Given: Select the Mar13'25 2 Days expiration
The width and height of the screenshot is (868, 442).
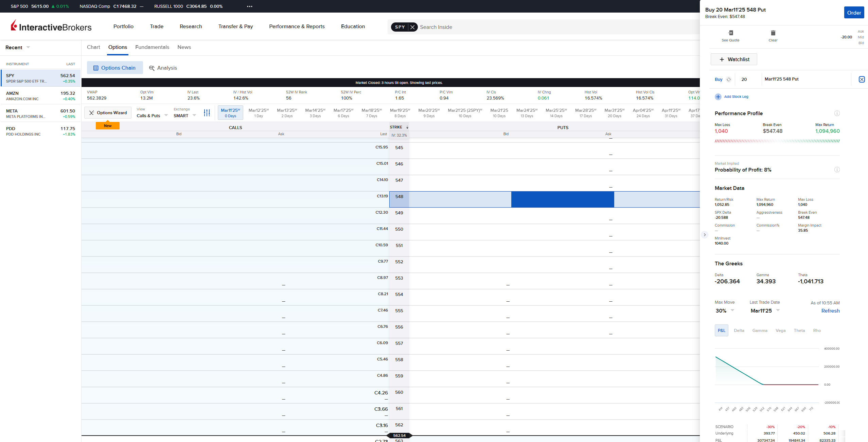Looking at the screenshot, I should [x=287, y=113].
